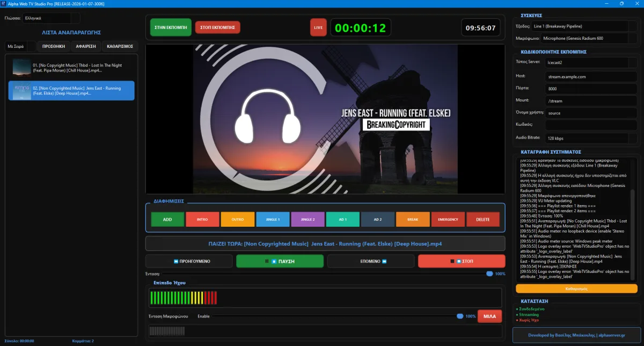Play the AD 2 button
The width and height of the screenshot is (644, 346).
pos(378,219)
